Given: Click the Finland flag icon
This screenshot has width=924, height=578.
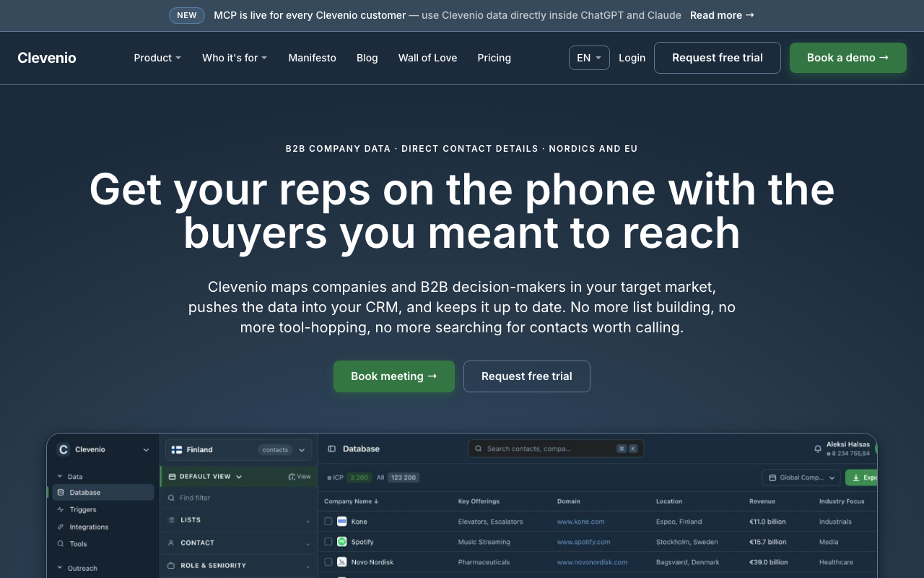Looking at the screenshot, I should [177, 449].
